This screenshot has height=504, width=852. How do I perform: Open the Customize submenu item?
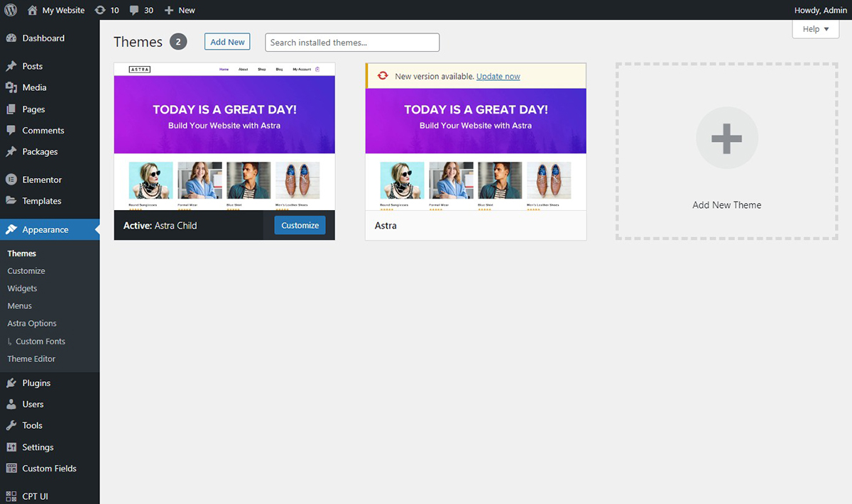pyautogui.click(x=26, y=271)
